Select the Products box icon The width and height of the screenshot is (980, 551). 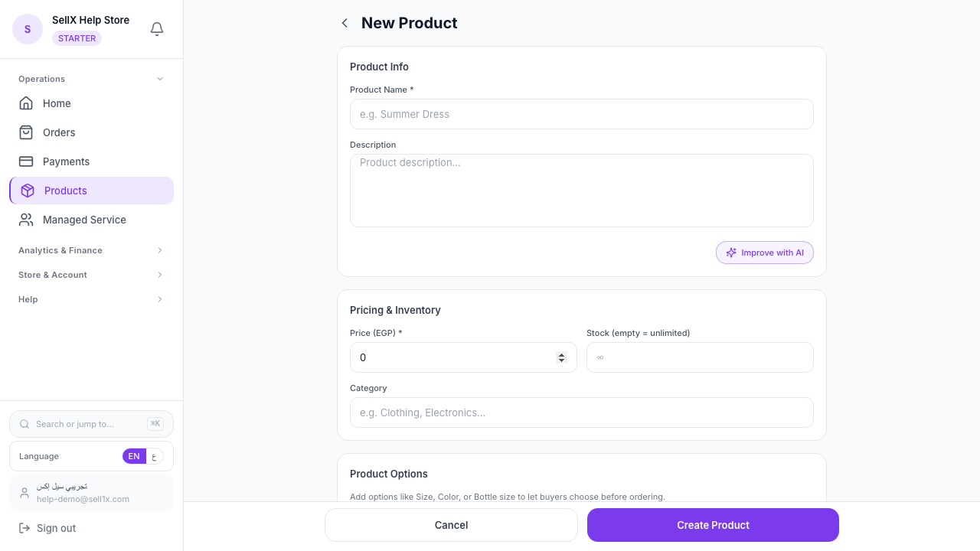[26, 191]
